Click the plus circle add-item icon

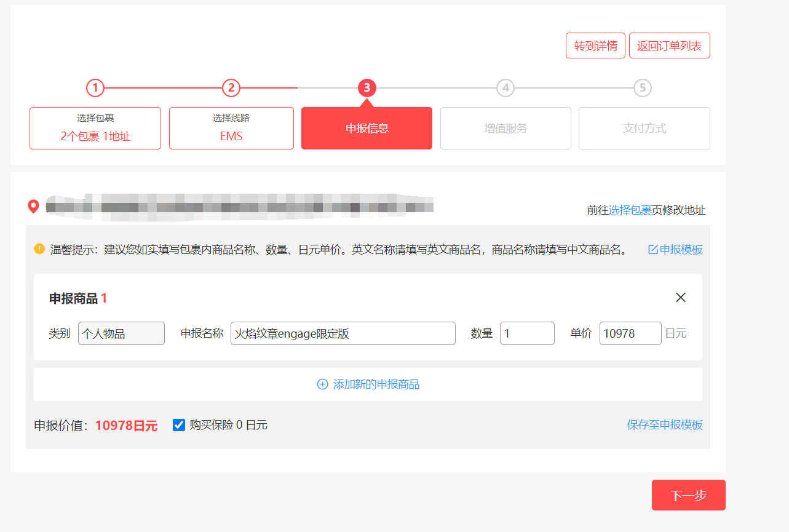point(322,384)
